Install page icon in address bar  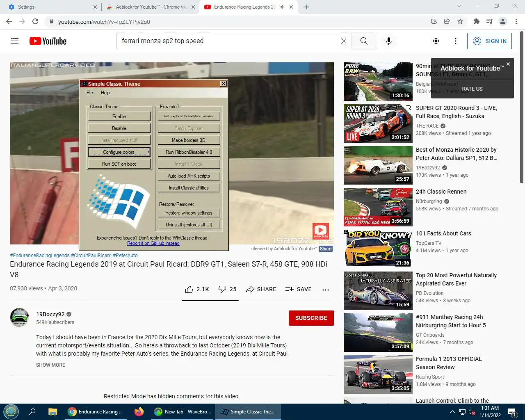434,21
